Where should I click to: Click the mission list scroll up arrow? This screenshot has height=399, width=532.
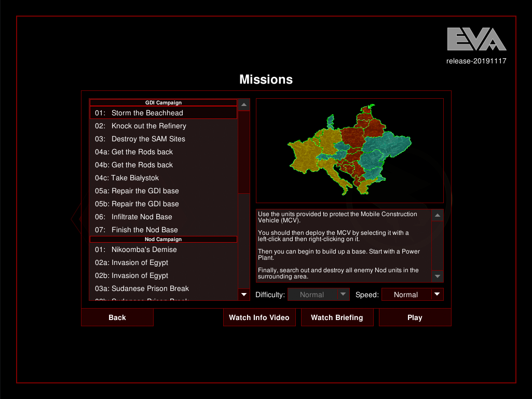coord(244,104)
